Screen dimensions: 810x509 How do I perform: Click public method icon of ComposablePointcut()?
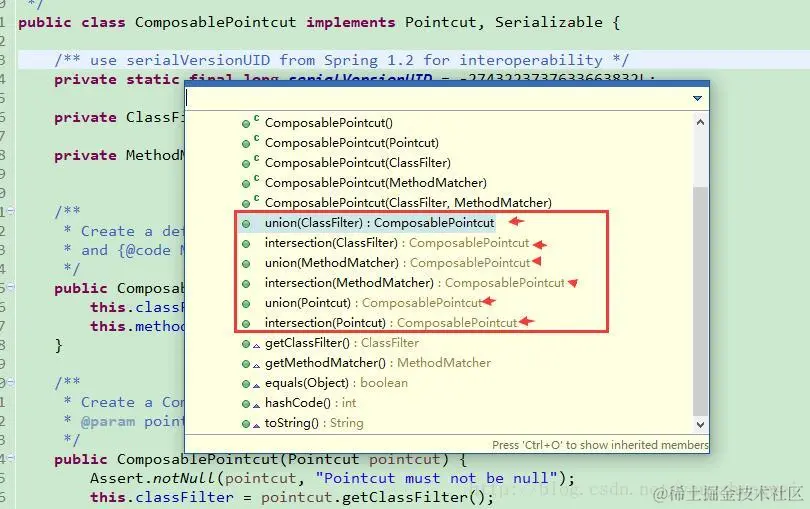246,124
